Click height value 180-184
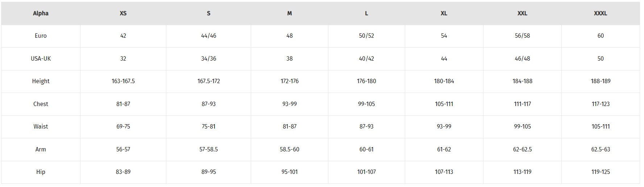The width and height of the screenshot is (644, 187). pos(444,81)
